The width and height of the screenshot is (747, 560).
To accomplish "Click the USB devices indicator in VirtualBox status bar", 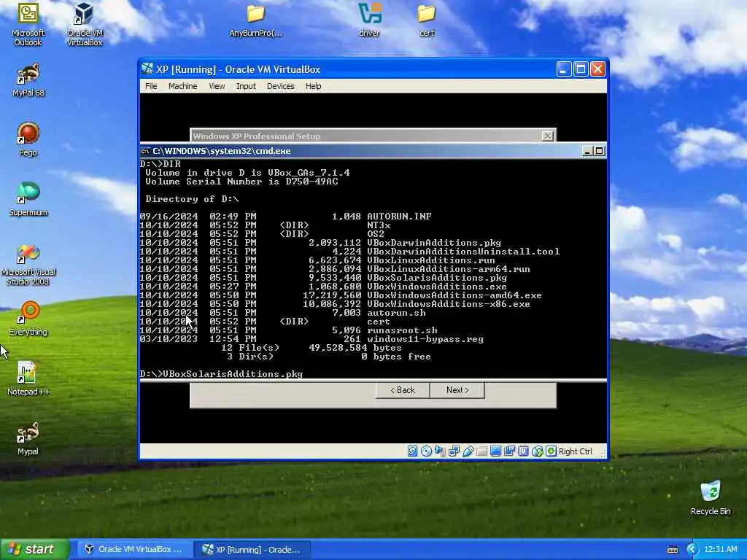I will [x=468, y=451].
